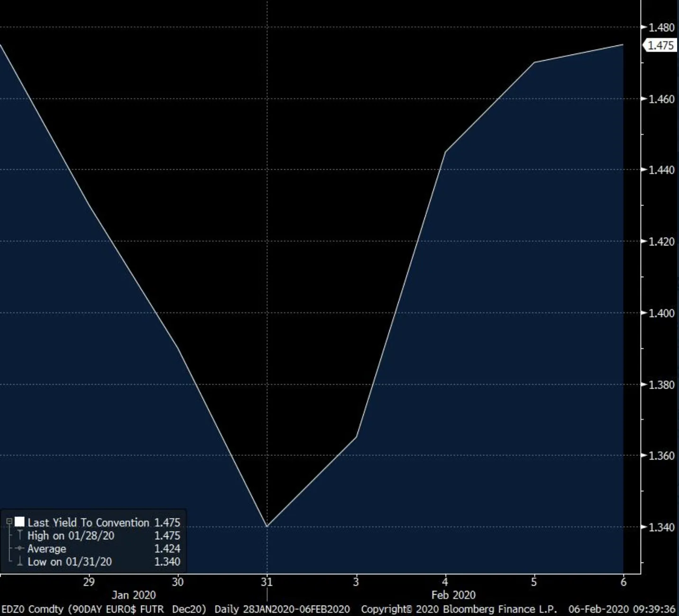Collapse the chart legend box
The width and height of the screenshot is (679, 616).
pyautogui.click(x=9, y=522)
